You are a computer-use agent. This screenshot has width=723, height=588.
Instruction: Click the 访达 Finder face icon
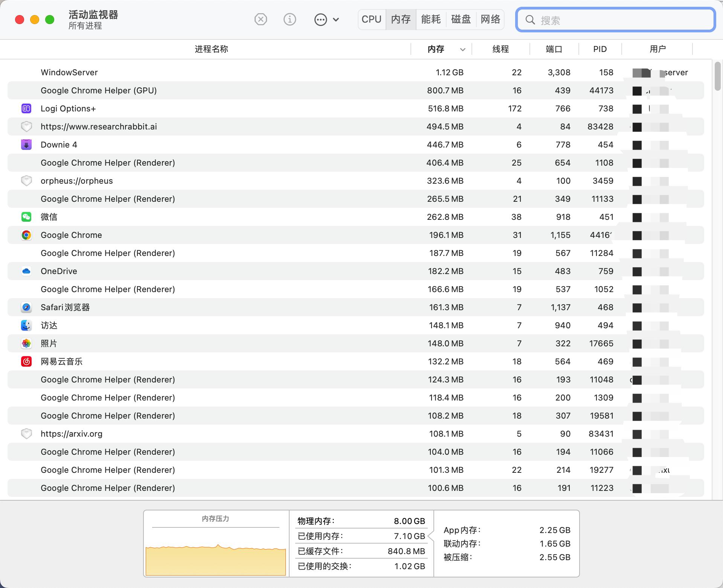point(26,325)
